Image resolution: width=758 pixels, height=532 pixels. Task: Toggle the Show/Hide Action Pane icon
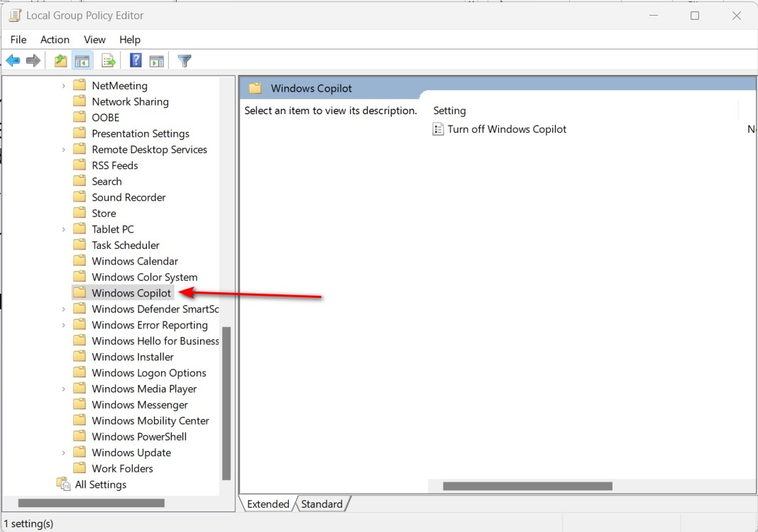click(x=157, y=61)
